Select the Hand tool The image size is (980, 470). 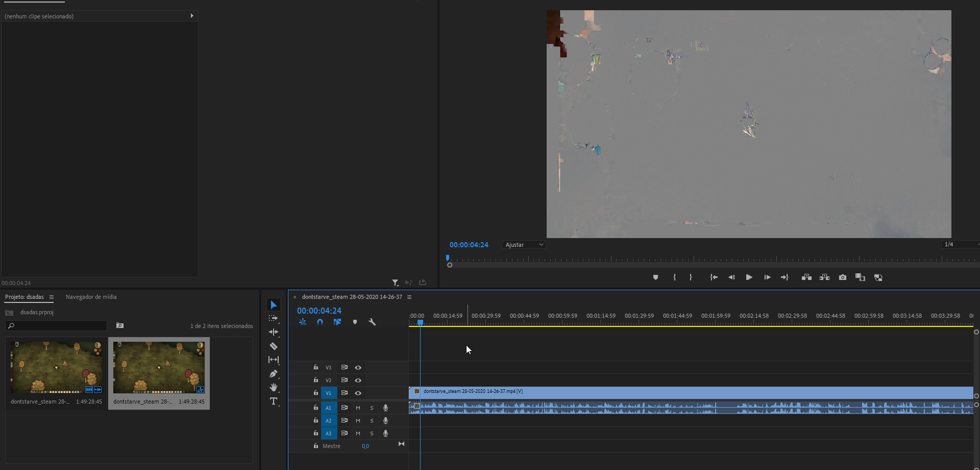tap(274, 387)
